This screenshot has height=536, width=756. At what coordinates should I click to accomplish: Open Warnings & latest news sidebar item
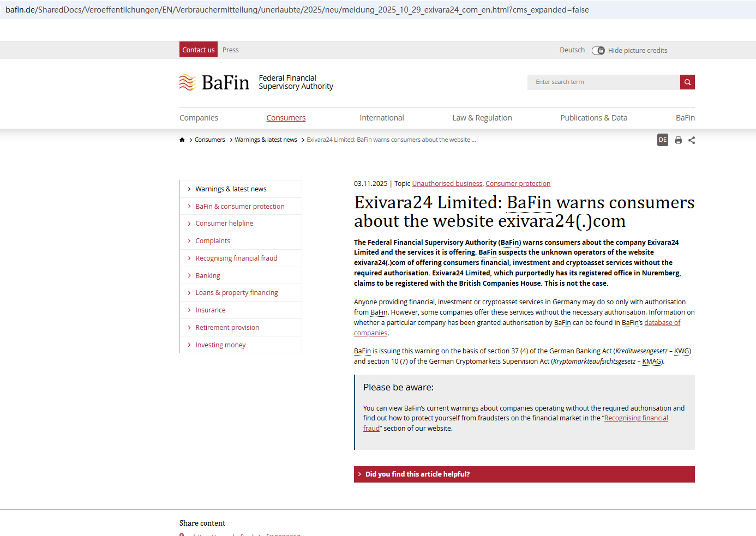[x=241, y=189]
